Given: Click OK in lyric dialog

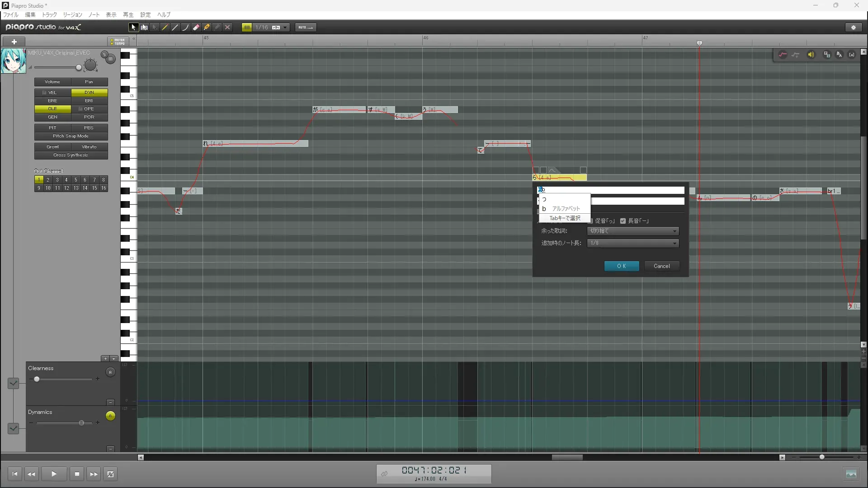Looking at the screenshot, I should (x=621, y=266).
